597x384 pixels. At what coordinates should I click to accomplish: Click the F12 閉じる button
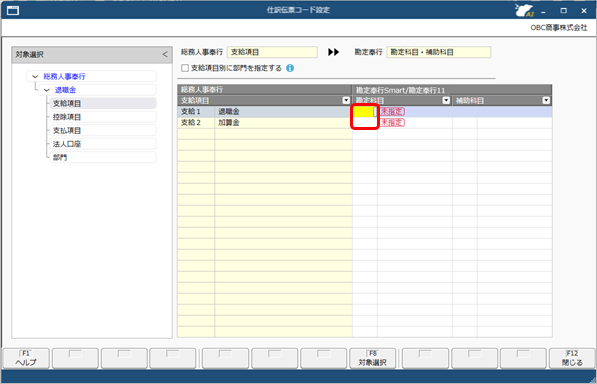click(x=572, y=359)
